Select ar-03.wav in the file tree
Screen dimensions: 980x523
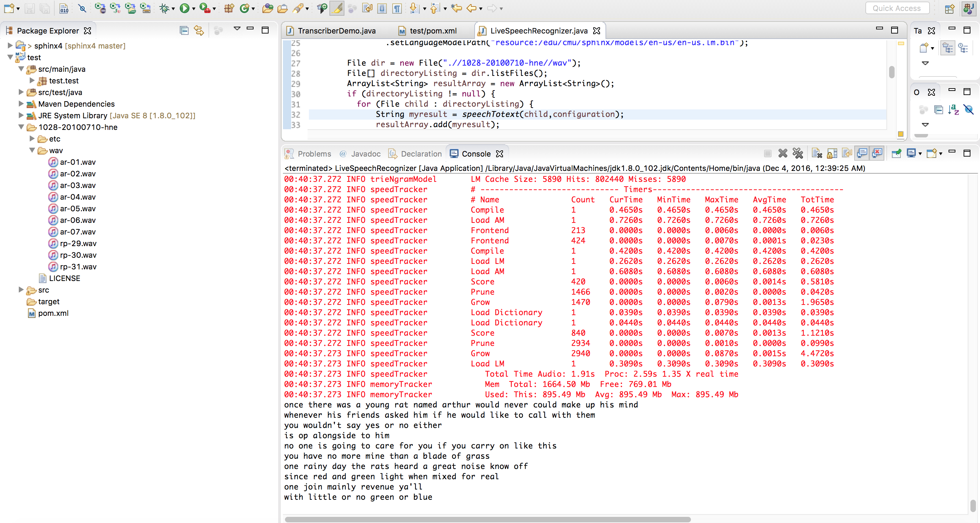(x=78, y=185)
